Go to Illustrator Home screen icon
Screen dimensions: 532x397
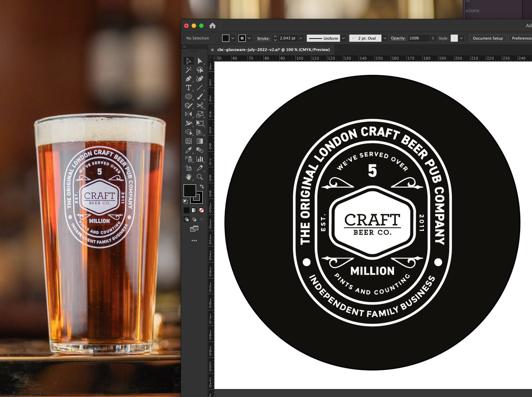tap(212, 26)
